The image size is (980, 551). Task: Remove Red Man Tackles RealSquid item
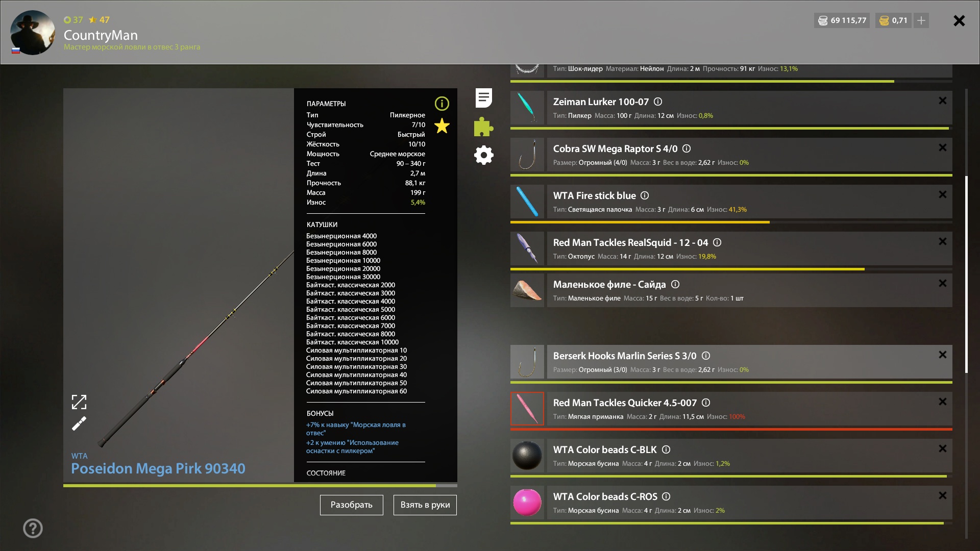[942, 241]
